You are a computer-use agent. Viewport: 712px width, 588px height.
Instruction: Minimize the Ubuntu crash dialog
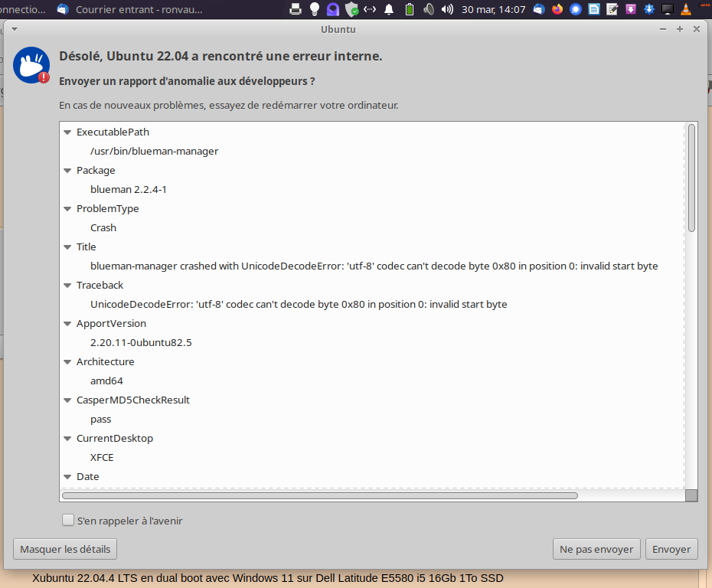663,29
